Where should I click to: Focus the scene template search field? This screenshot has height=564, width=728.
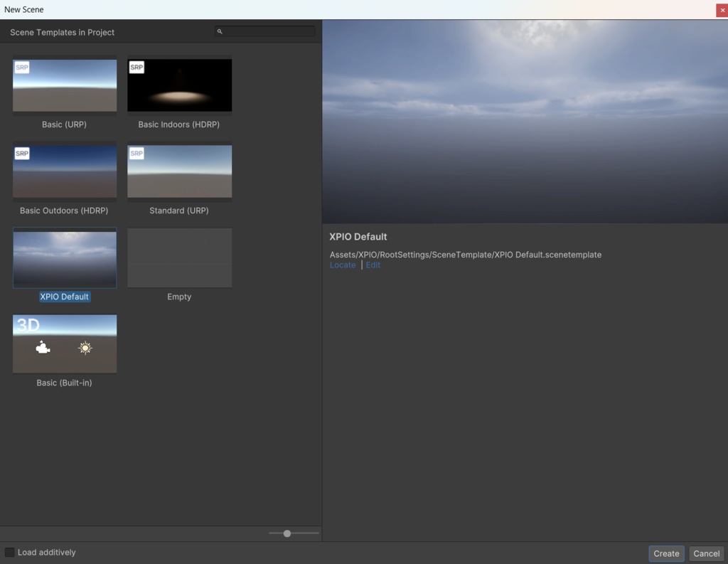(x=265, y=31)
